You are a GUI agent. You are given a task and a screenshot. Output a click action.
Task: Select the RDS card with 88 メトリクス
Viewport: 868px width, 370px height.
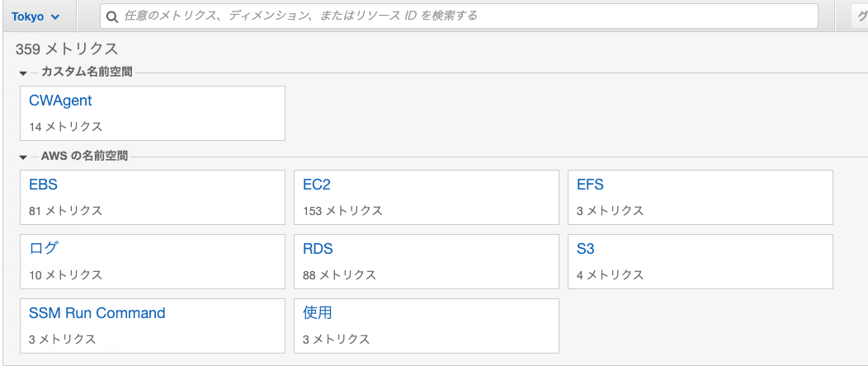point(427,261)
